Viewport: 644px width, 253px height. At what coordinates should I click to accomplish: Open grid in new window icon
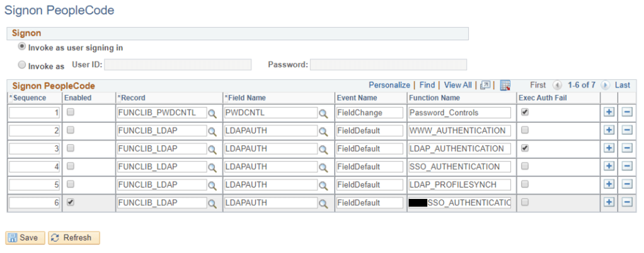[485, 86]
